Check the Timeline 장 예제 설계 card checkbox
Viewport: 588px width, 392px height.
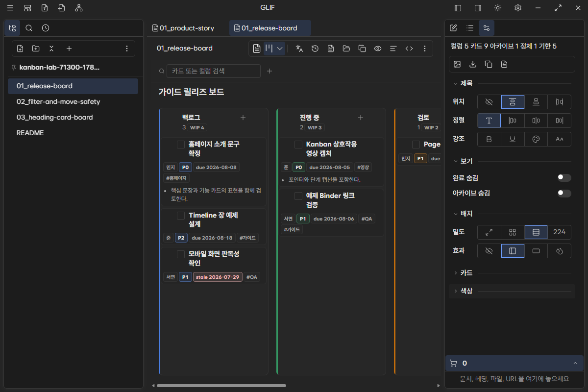[181, 216]
